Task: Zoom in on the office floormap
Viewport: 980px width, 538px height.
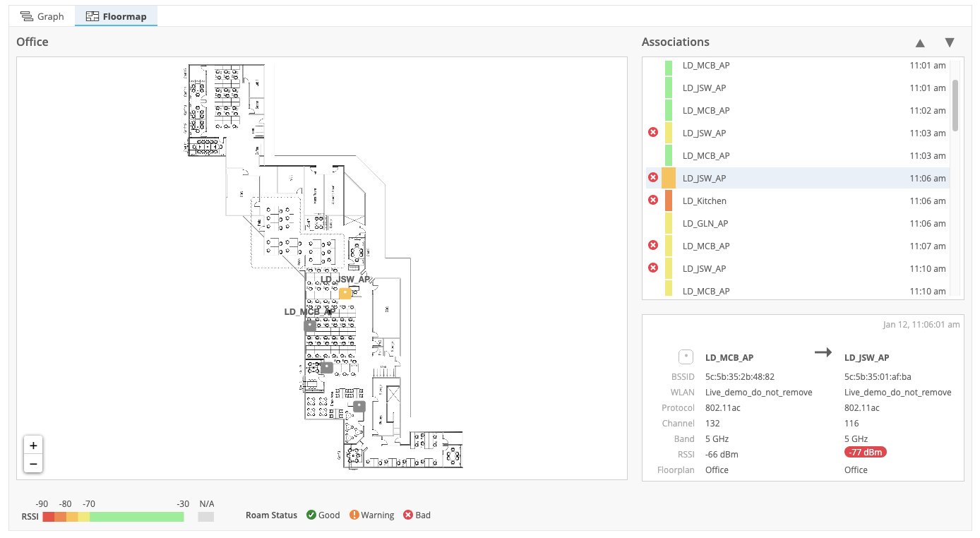Action: click(33, 446)
